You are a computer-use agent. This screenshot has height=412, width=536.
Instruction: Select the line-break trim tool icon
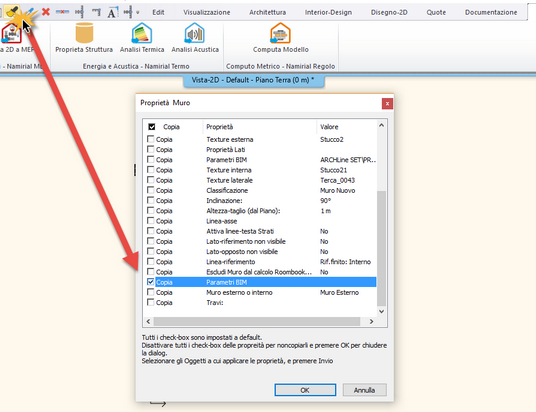coord(62,12)
